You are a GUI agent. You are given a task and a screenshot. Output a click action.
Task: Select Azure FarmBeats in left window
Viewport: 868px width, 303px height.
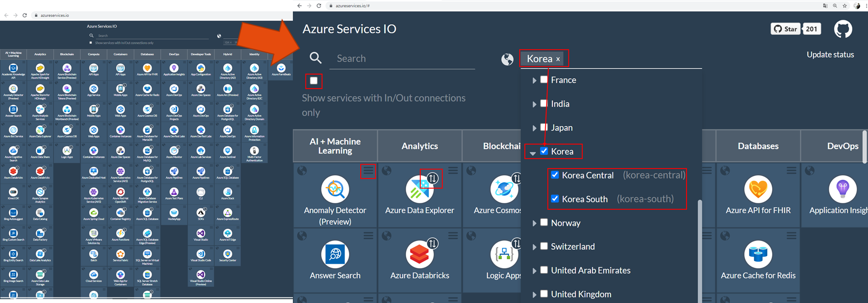281,70
